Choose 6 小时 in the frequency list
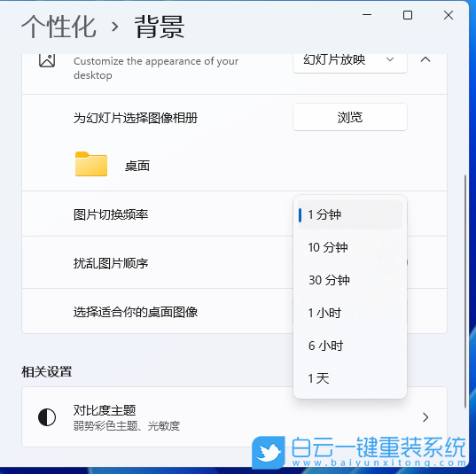476x474 pixels. tap(350, 346)
